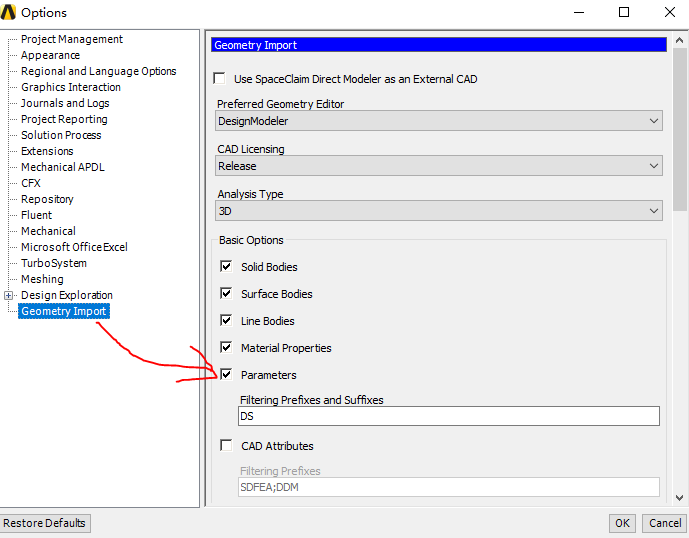Open Mechanical APDL options
The image size is (689, 538).
(63, 167)
